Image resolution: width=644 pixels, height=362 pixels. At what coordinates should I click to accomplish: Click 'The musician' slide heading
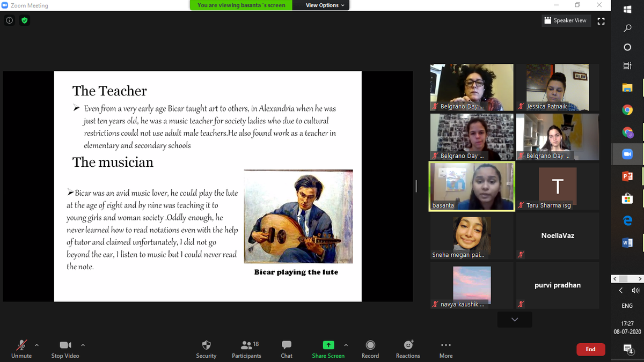click(x=113, y=162)
